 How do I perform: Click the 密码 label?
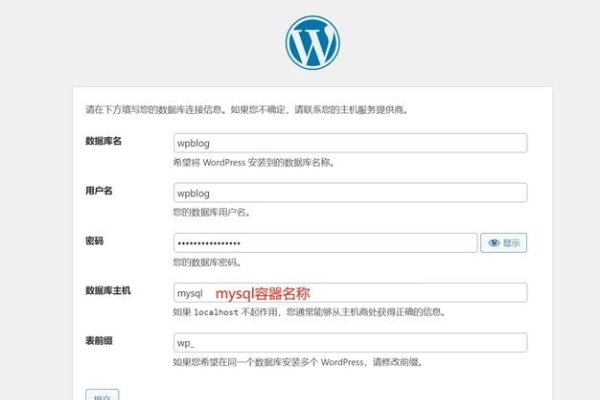click(94, 241)
